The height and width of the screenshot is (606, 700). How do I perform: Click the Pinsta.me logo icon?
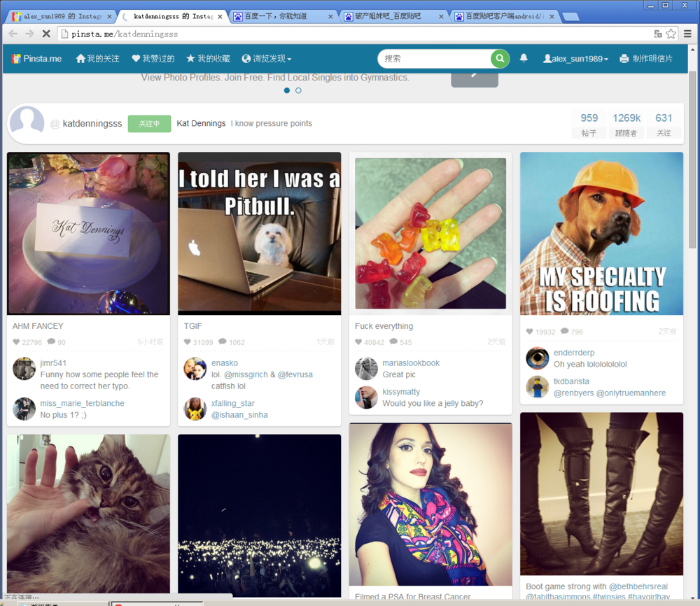[16, 59]
